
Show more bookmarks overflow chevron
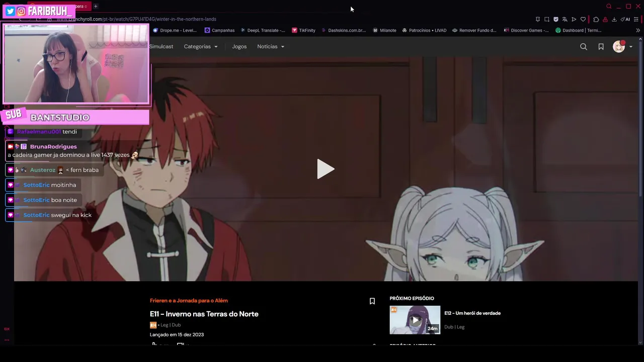tap(638, 30)
